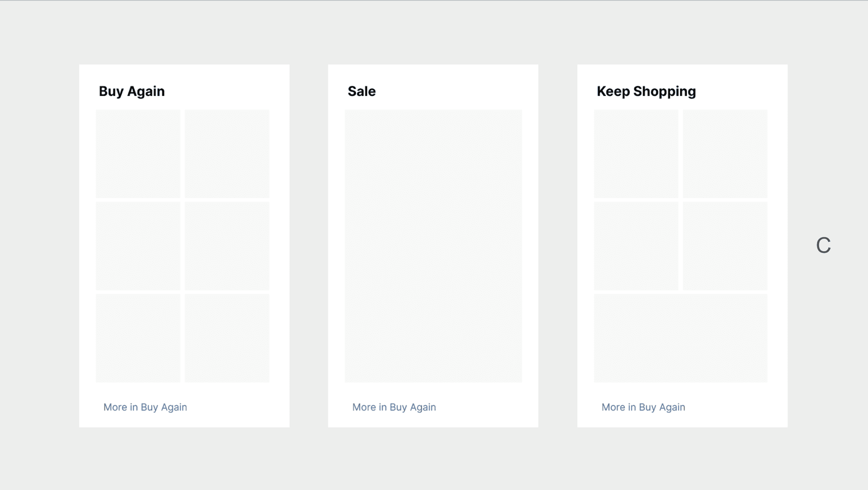Select top-right thumbnail in Keep Shopping card

pyautogui.click(x=725, y=153)
